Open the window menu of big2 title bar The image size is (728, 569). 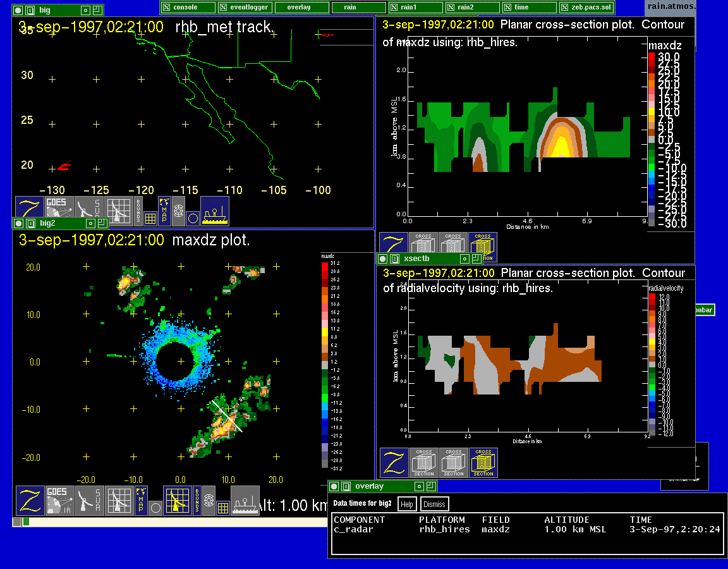click(19, 223)
